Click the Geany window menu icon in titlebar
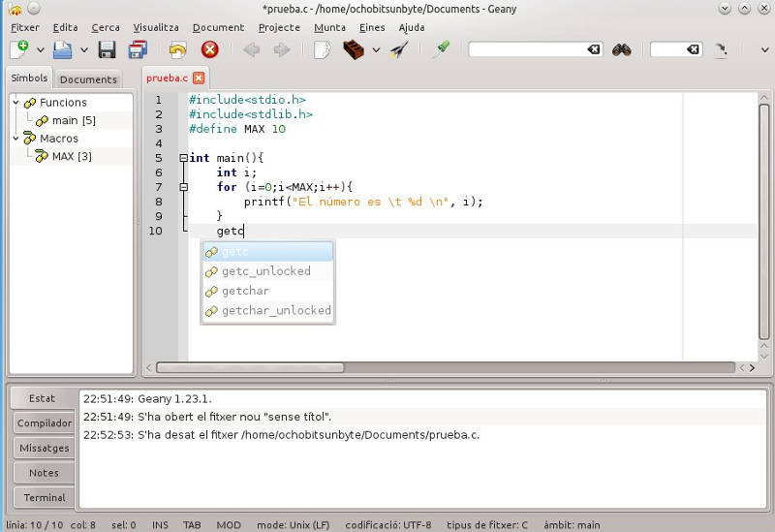Screen dimensions: 775x532 (x=15, y=9)
